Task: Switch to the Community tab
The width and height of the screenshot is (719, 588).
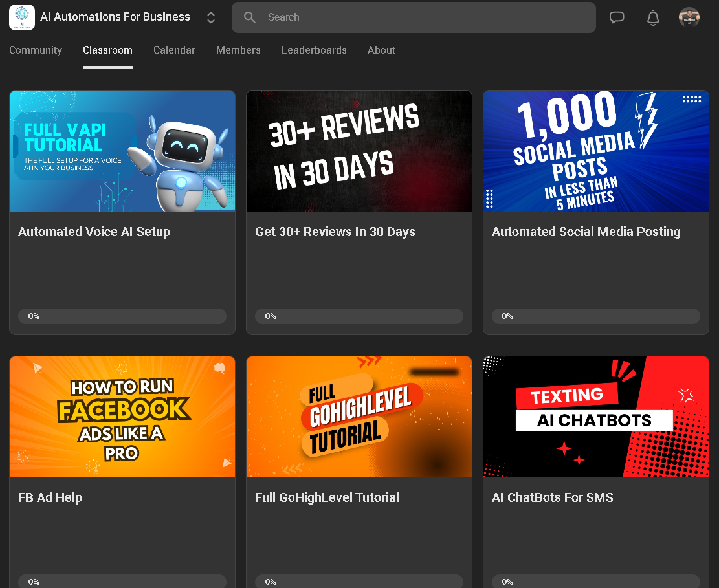Action: point(36,50)
